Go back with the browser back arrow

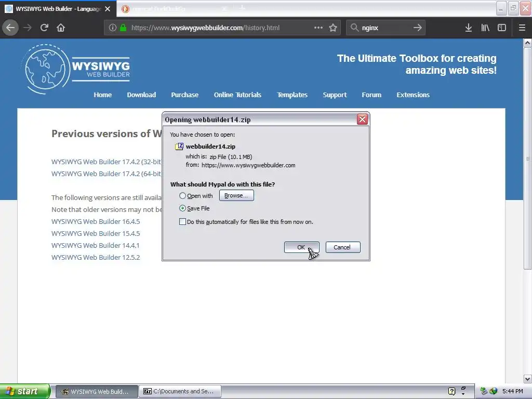[x=10, y=28]
